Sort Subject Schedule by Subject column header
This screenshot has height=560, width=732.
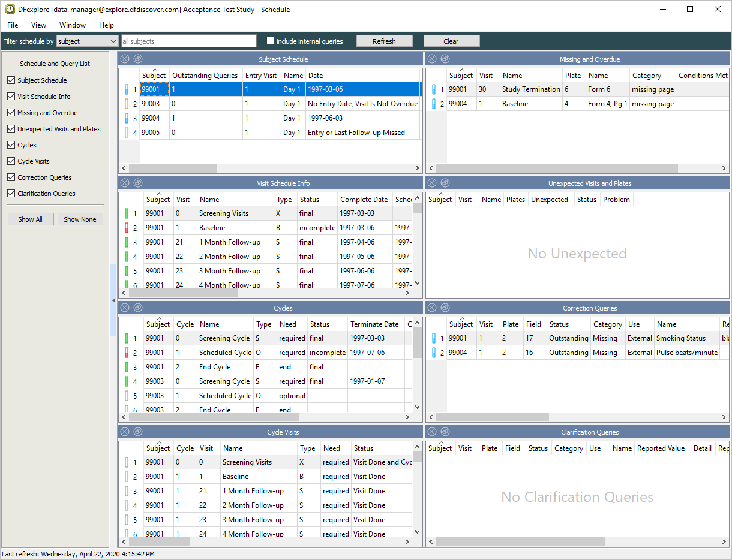(154, 76)
